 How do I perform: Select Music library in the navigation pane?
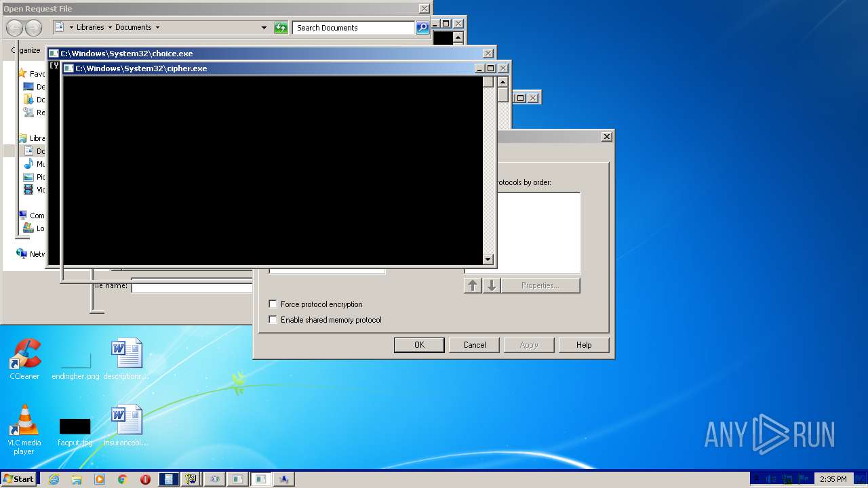(x=35, y=164)
